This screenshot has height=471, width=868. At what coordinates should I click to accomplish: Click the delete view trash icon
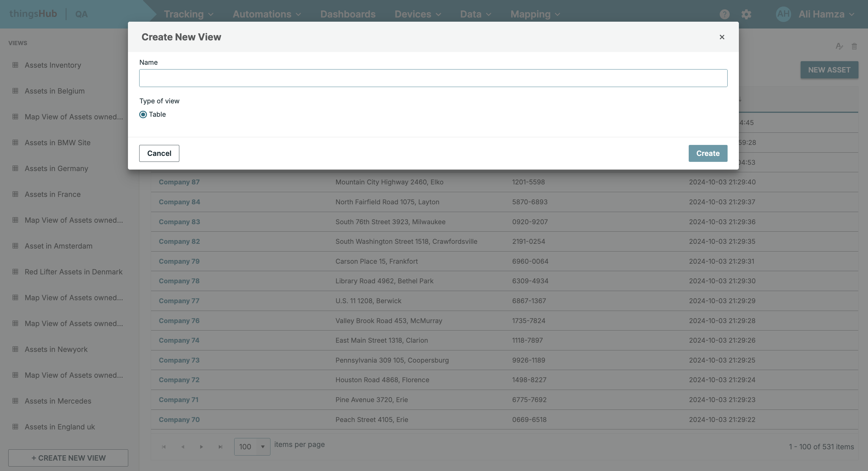tap(854, 46)
